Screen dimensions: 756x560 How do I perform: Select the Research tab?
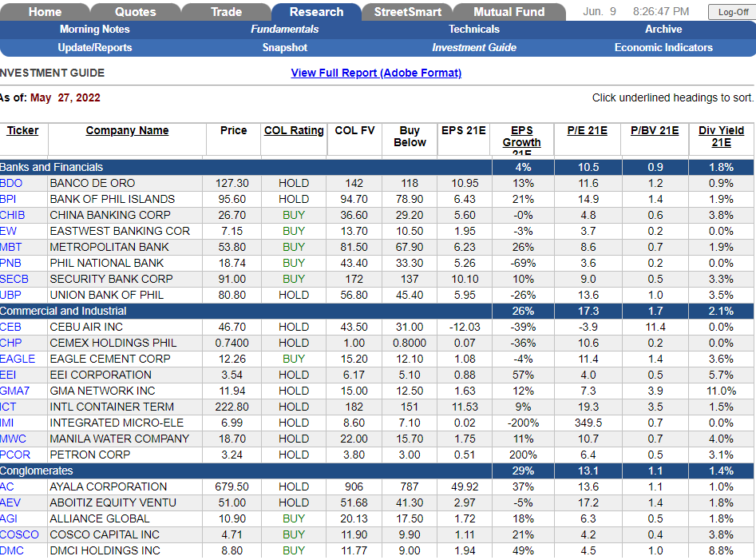click(x=317, y=11)
